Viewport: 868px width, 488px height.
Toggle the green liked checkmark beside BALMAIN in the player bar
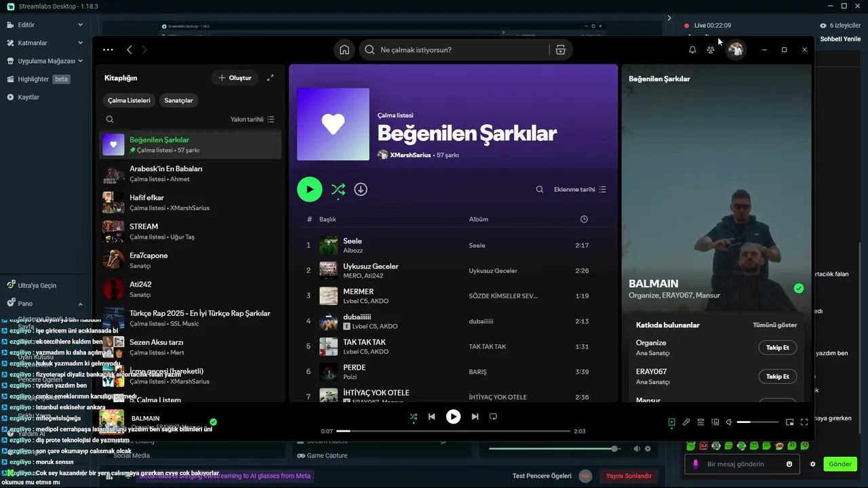214,422
